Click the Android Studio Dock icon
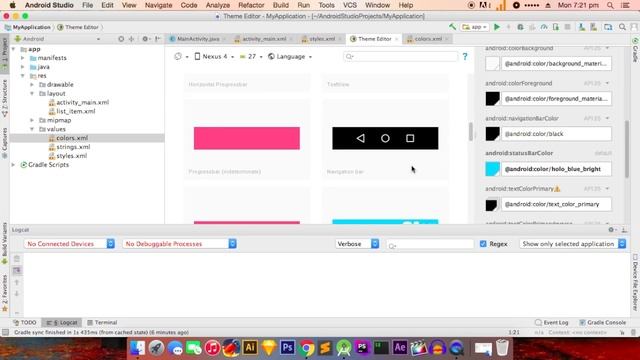Image resolution: width=640 pixels, height=360 pixels. (x=344, y=348)
